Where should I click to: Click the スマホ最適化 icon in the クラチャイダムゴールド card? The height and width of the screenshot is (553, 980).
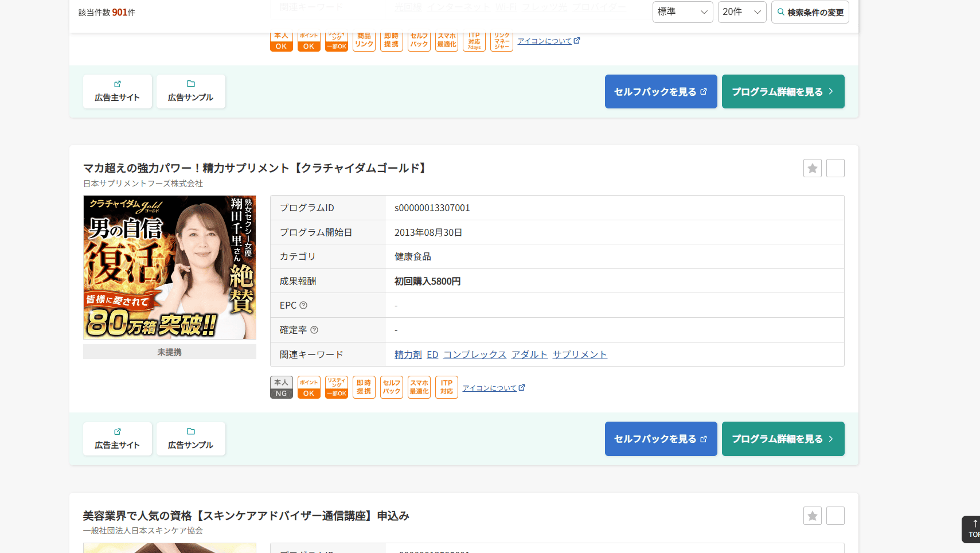pos(419,387)
